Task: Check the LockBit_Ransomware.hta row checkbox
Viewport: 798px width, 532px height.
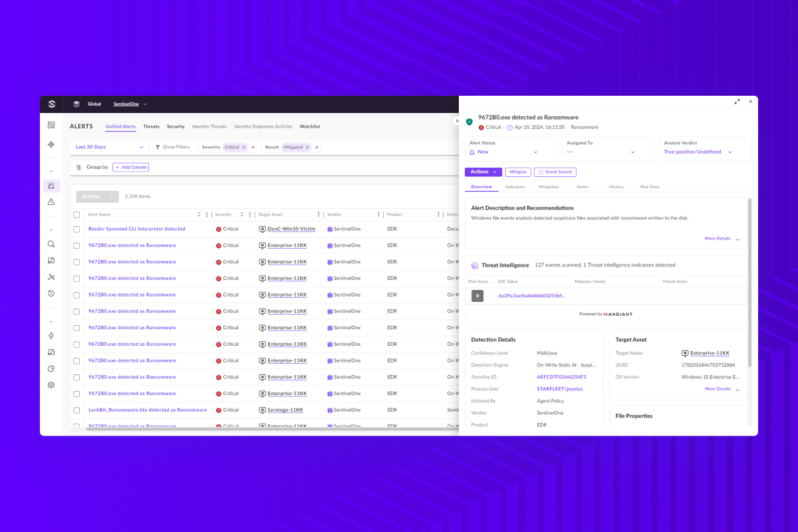Action: tap(76, 410)
